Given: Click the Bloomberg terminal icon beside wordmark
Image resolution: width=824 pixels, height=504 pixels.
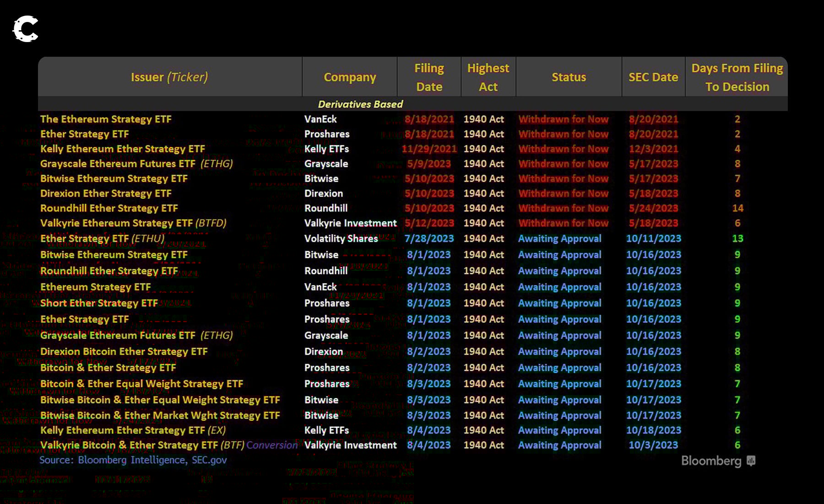Looking at the screenshot, I should (751, 461).
